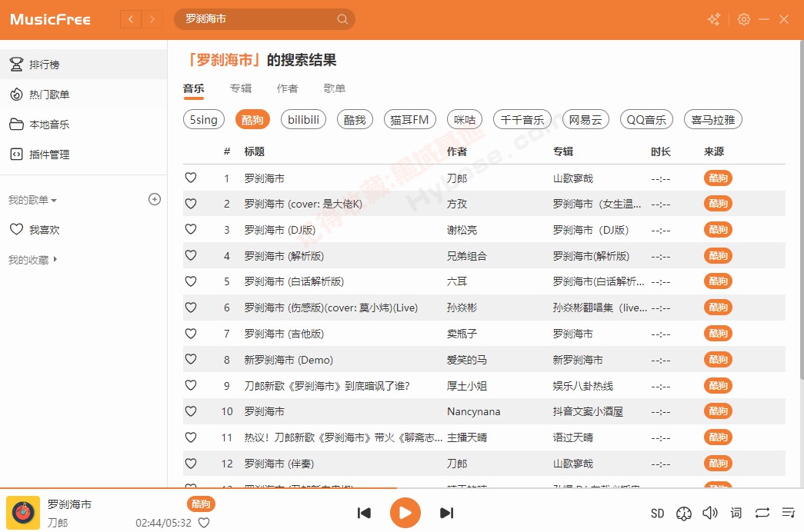Click the search box containing 罗刹海市
The height and width of the screenshot is (532, 804).
(x=258, y=19)
